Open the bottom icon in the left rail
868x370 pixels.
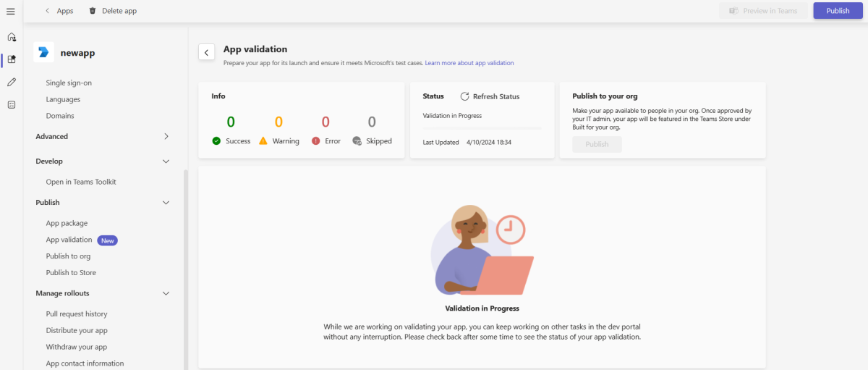tap(12, 105)
